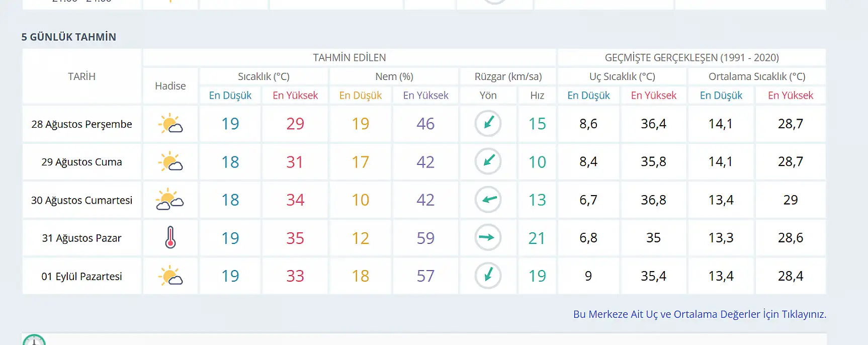Screen dimensions: 868x345
Task: Click thermometer icon for 31 Ağustos Pazar
Action: (170, 238)
